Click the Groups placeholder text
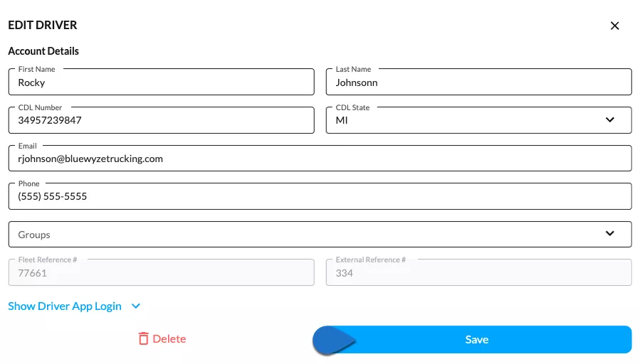 (x=34, y=235)
